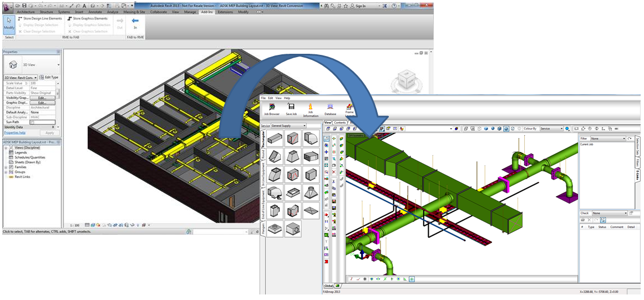
Task: Open the Check None dropdown
Action: pyautogui.click(x=610, y=213)
